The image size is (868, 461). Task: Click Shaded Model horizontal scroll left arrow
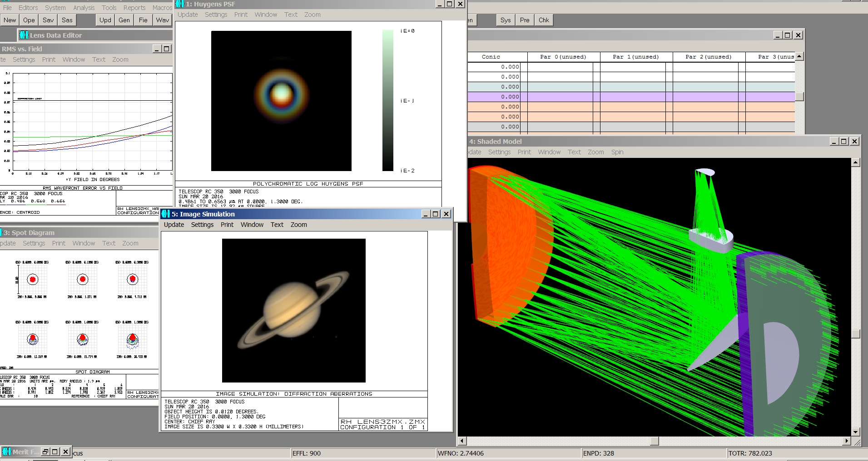pos(462,441)
